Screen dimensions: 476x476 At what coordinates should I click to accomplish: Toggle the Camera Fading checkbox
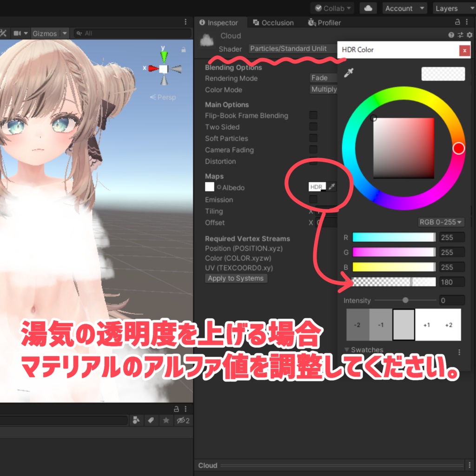pos(313,150)
